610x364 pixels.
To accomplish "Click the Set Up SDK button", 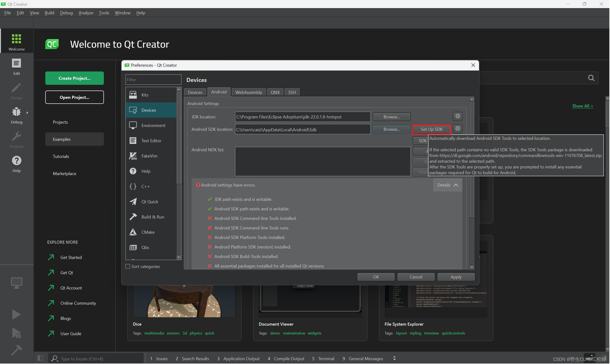I will 432,129.
